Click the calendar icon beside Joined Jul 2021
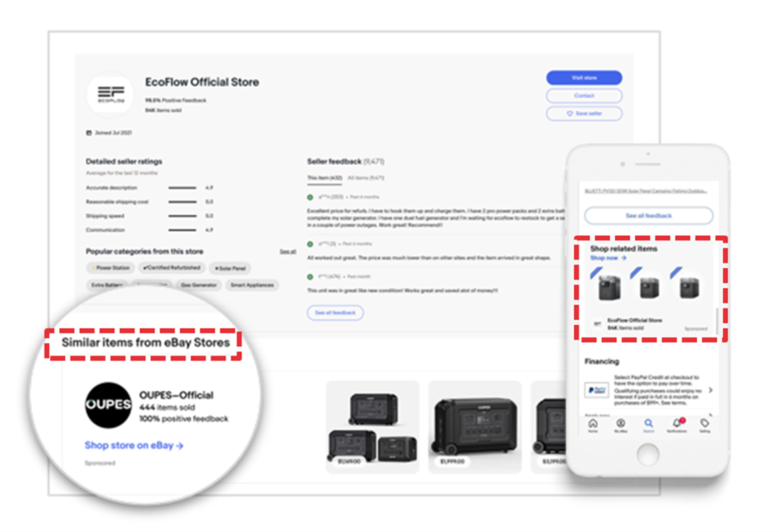This screenshot has height=532, width=779. point(89,133)
